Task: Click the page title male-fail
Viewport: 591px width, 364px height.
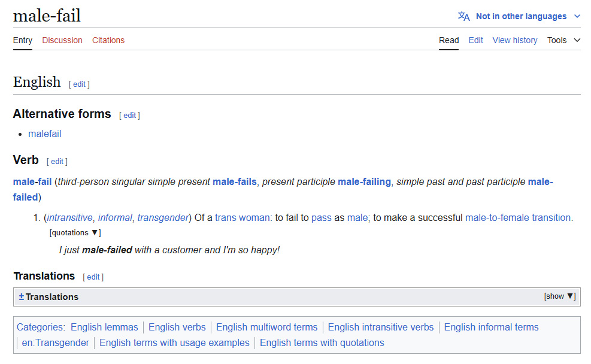Action: pyautogui.click(x=47, y=16)
